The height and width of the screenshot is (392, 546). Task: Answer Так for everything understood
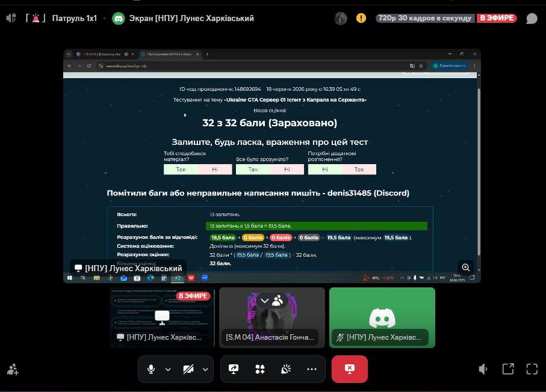pos(253,170)
